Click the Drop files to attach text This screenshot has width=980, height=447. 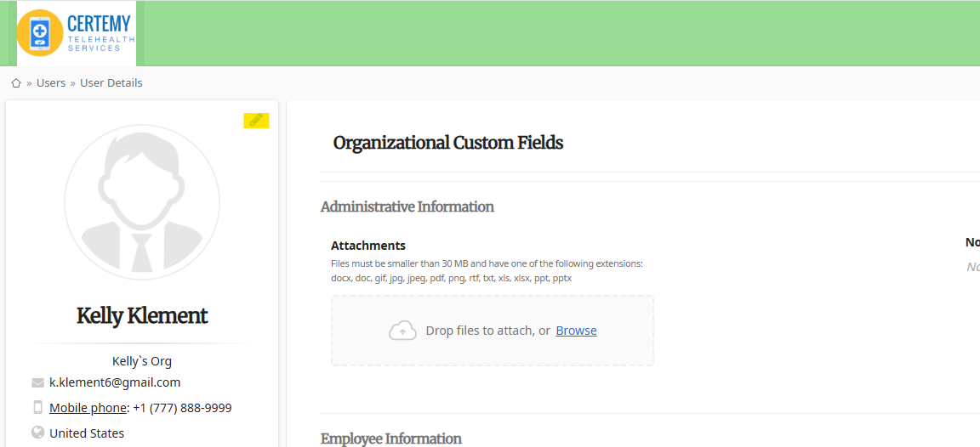click(x=487, y=331)
